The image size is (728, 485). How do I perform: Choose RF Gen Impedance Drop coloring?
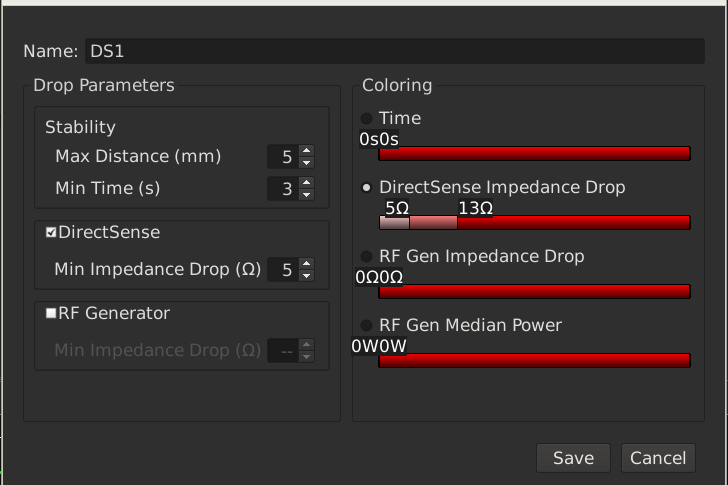point(367,257)
